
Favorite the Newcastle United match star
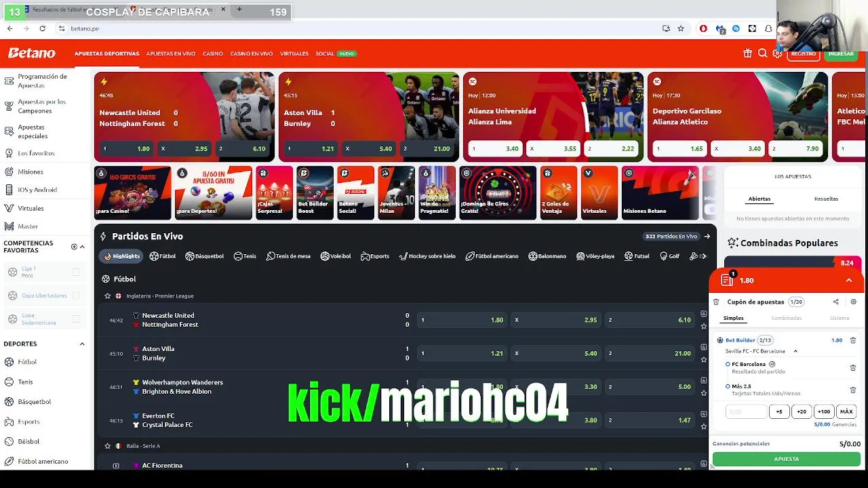tap(704, 326)
